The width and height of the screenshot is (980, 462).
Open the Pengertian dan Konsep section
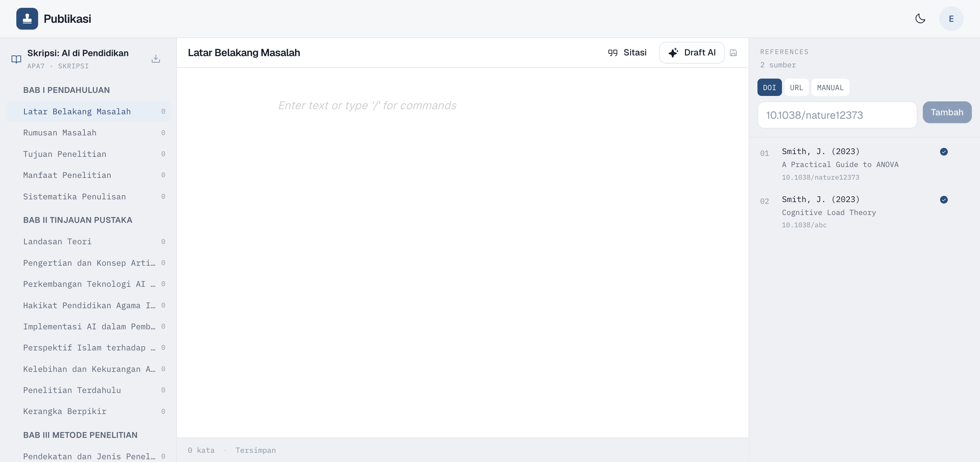tap(88, 263)
